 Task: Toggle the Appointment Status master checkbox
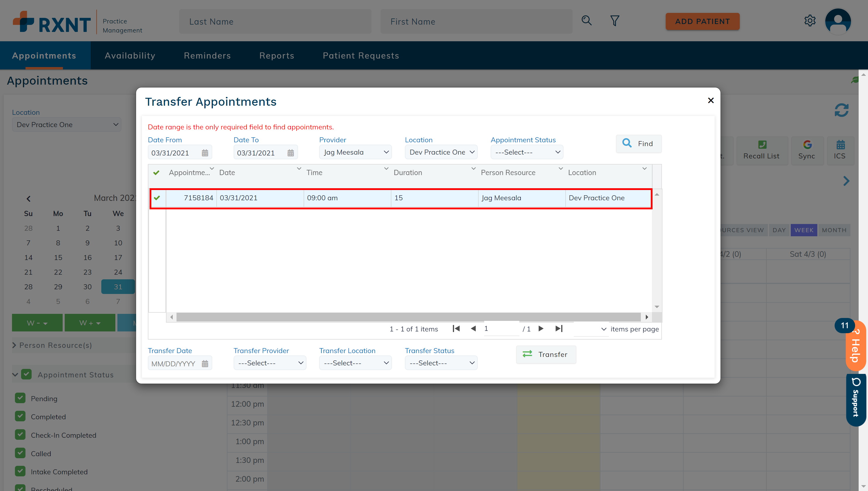tap(26, 374)
